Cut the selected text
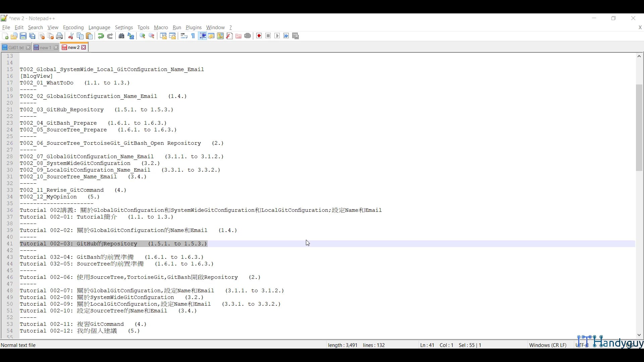The height and width of the screenshot is (362, 644). (71, 36)
